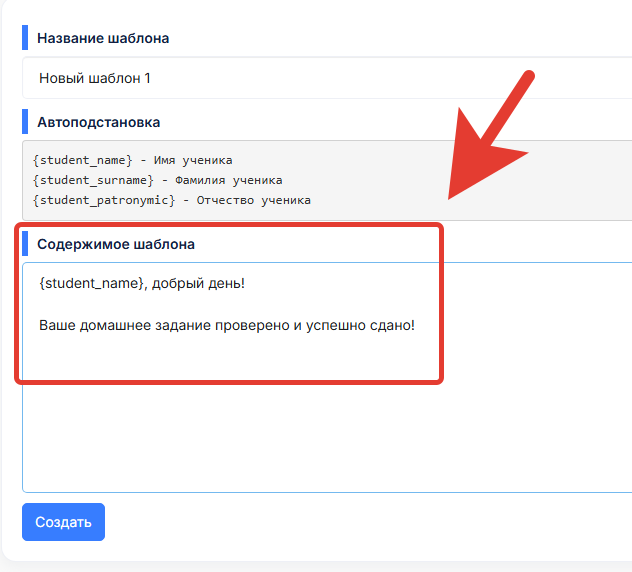Click the Название шаблона heading

click(x=103, y=38)
